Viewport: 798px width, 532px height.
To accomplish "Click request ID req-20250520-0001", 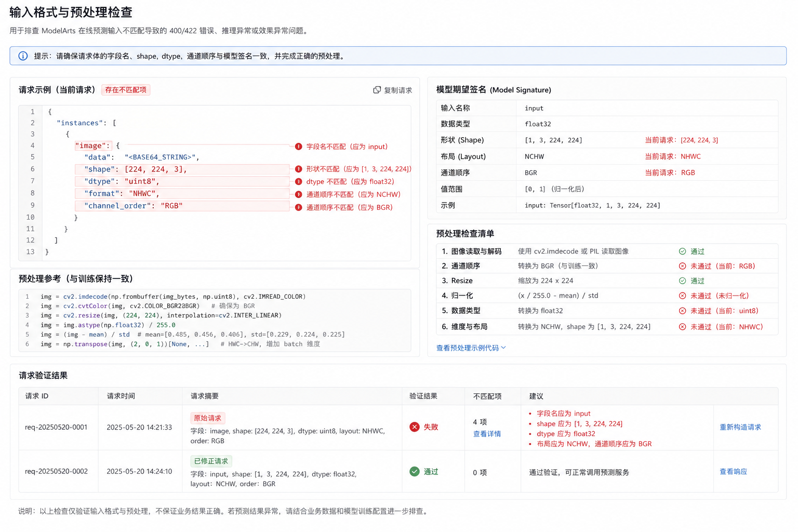I will [x=56, y=427].
